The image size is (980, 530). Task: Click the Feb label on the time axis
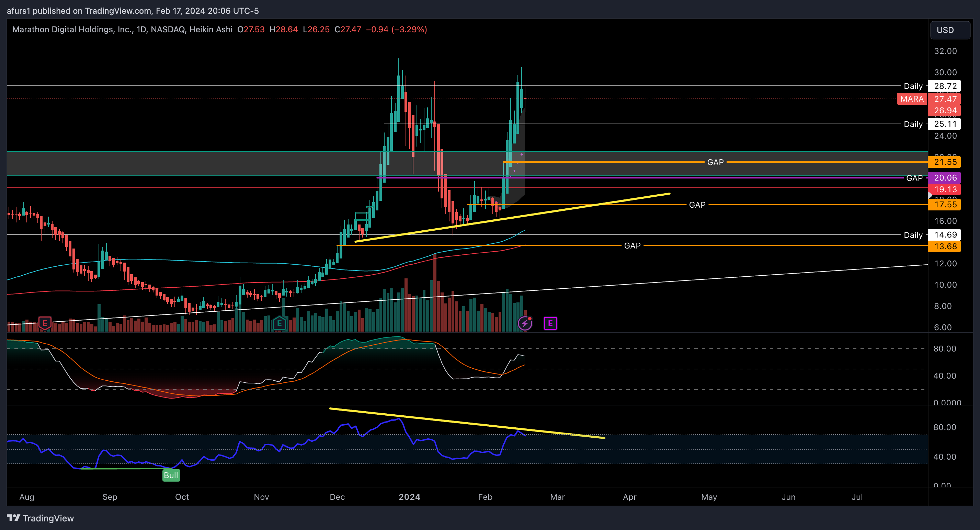(485, 497)
